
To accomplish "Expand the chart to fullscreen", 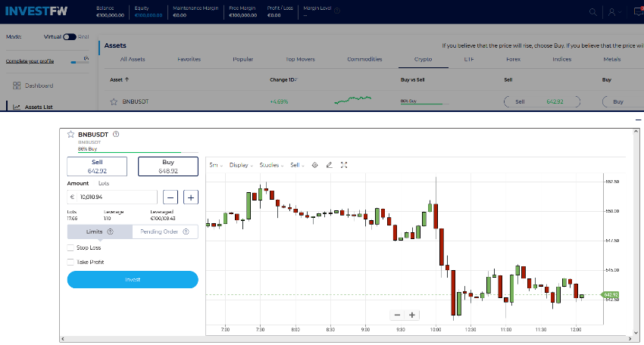I will tap(344, 165).
